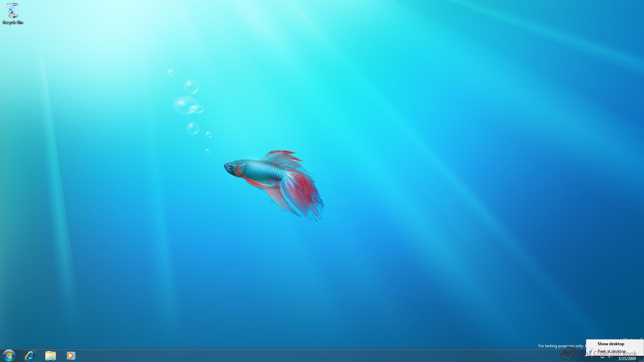Open Windows Explorer folder icon in taskbar
This screenshot has width=644, height=362.
tap(51, 355)
